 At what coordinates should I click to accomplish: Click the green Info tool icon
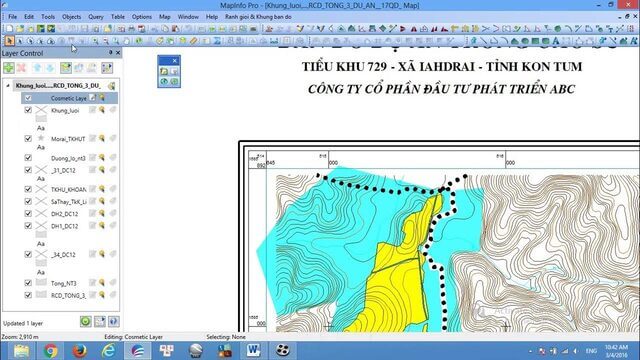(x=139, y=41)
